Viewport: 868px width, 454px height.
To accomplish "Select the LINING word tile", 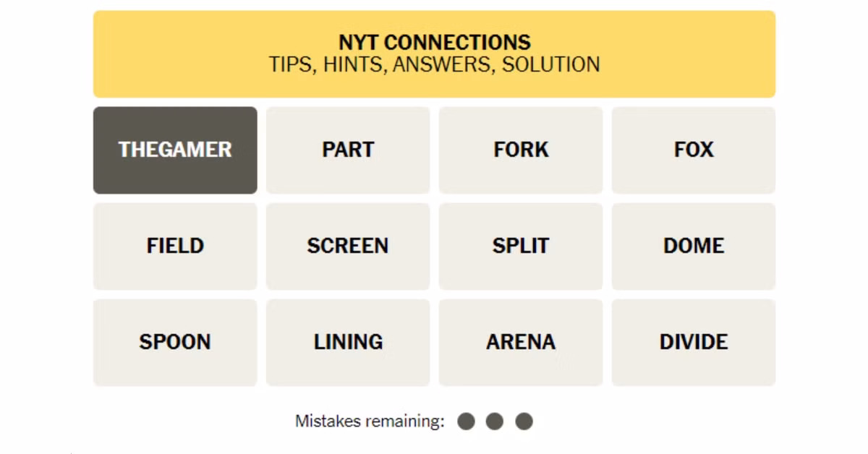I will pos(348,342).
